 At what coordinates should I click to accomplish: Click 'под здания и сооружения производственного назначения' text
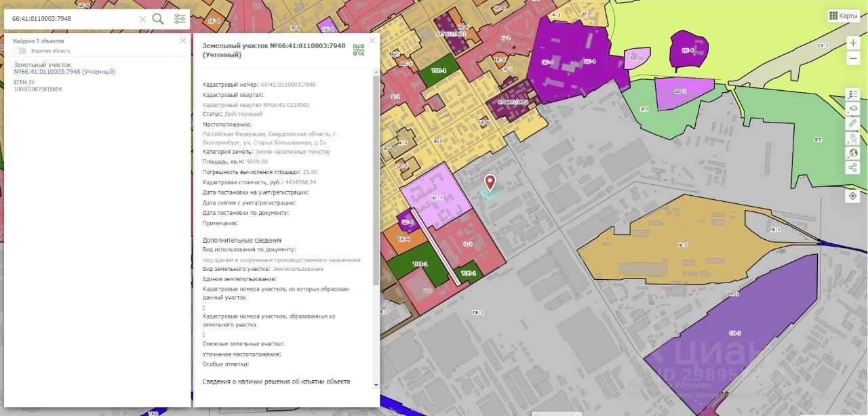pyautogui.click(x=281, y=260)
